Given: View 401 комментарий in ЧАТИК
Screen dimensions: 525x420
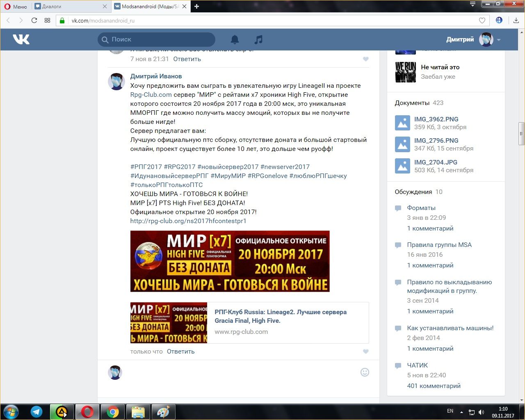Looking at the screenshot, I should pos(434,386).
